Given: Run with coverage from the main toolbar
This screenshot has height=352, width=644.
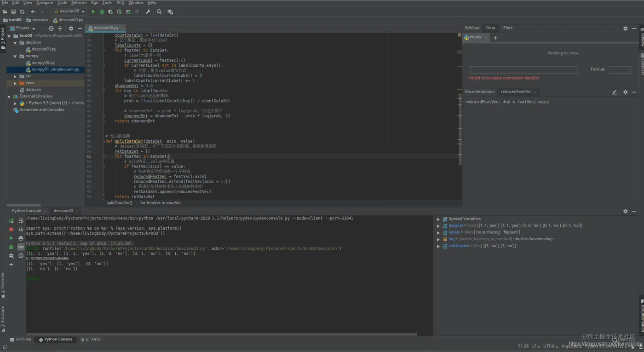Looking at the screenshot, I should [x=110, y=12].
